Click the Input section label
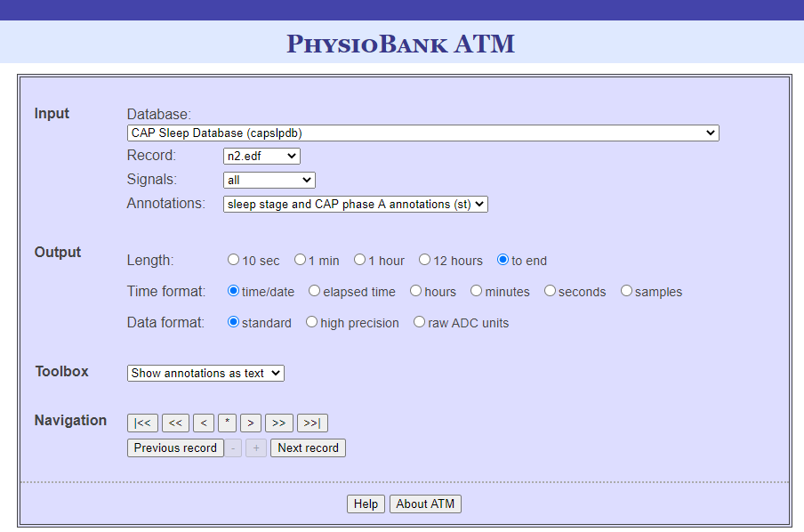The height and width of the screenshot is (532, 804). click(x=52, y=113)
